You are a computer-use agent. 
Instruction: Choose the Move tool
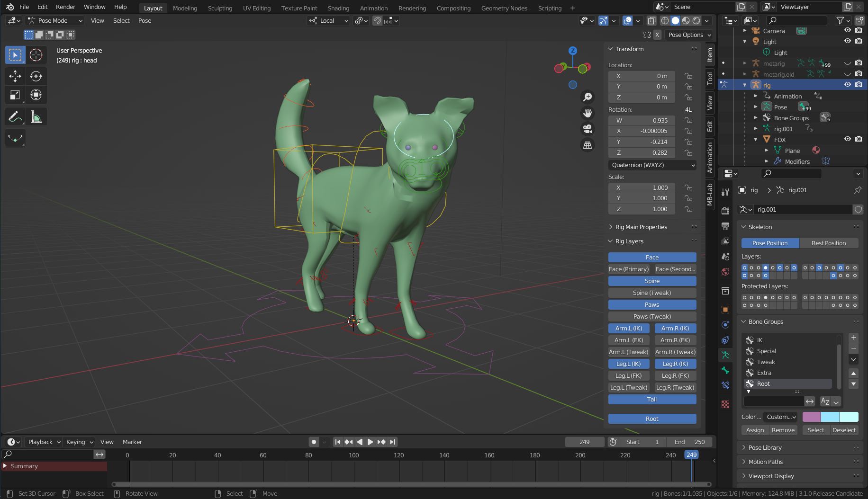pos(15,76)
